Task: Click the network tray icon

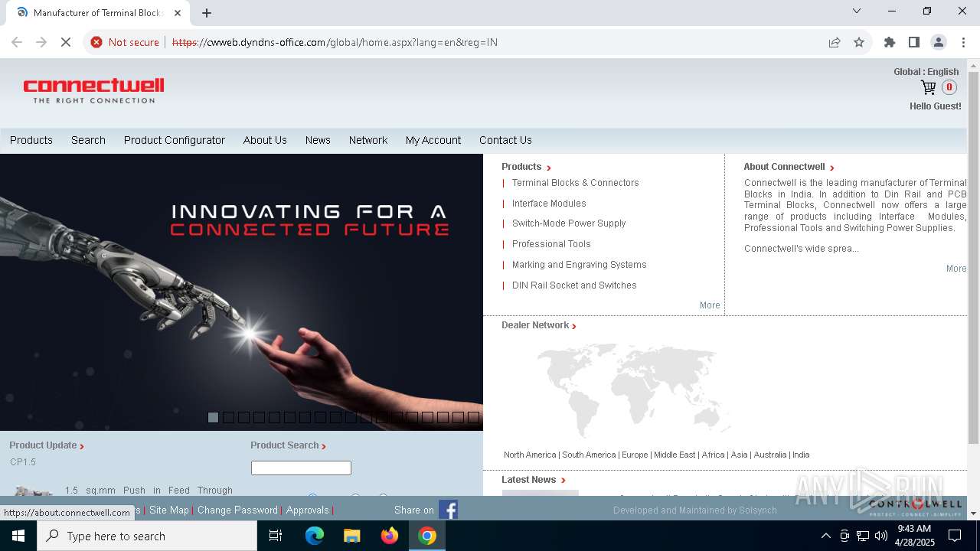Action: [x=863, y=536]
